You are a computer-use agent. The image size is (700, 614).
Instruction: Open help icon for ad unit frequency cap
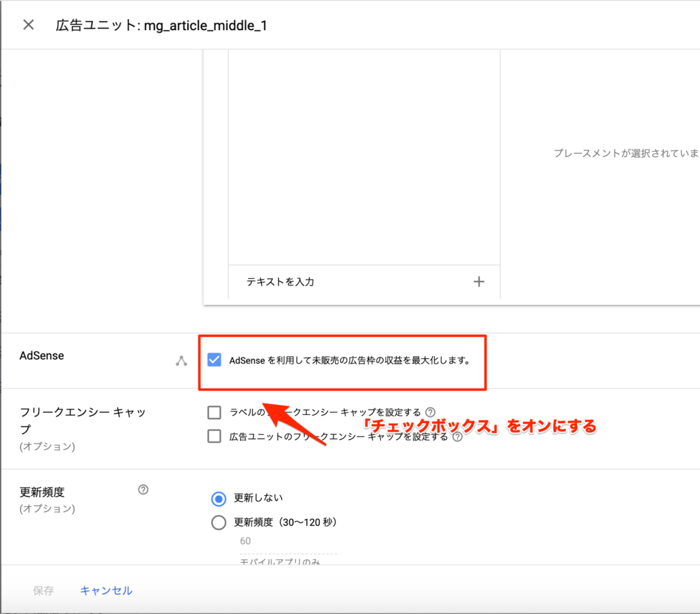click(x=457, y=437)
